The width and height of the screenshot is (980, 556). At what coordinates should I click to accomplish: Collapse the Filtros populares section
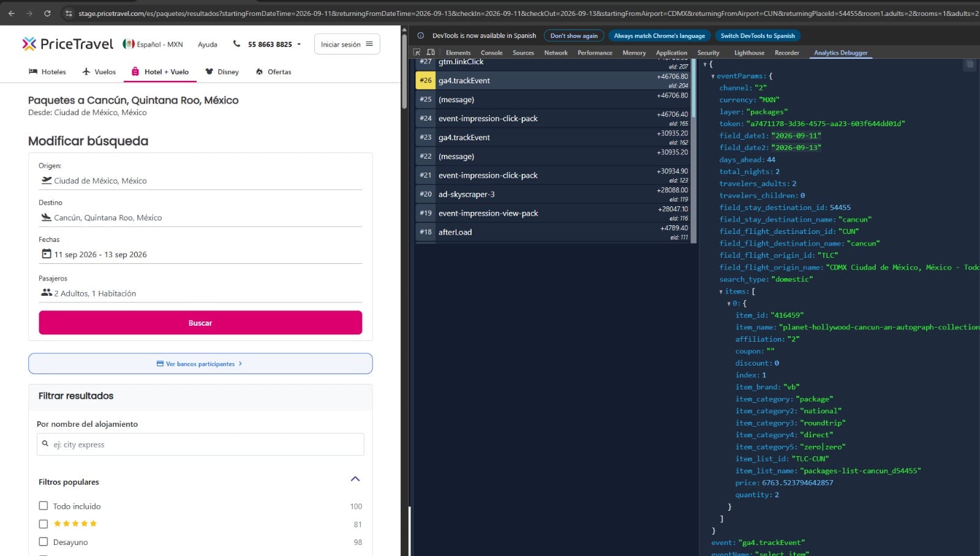pos(355,479)
